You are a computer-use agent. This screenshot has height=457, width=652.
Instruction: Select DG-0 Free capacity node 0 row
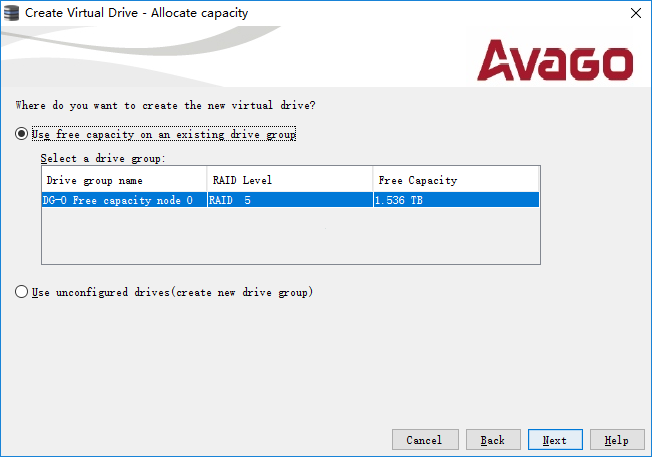click(119, 200)
